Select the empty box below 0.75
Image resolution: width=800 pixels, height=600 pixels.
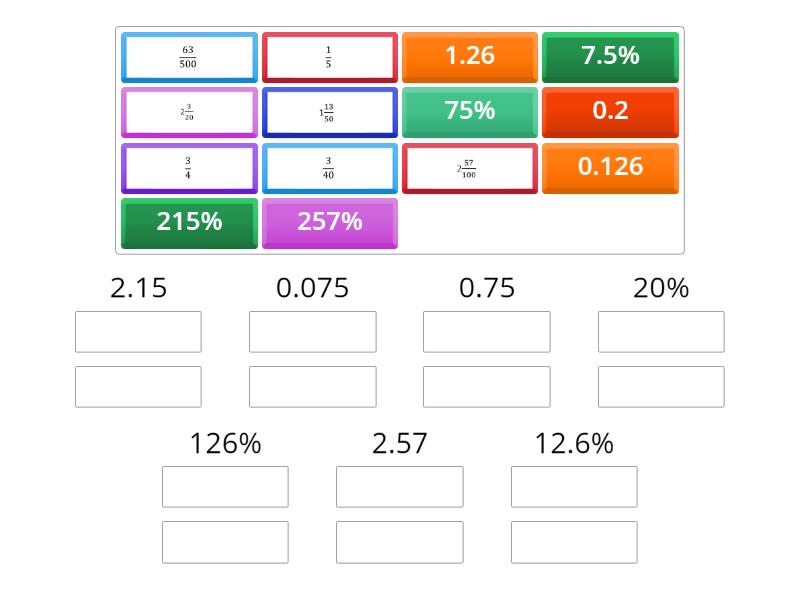[486, 332]
